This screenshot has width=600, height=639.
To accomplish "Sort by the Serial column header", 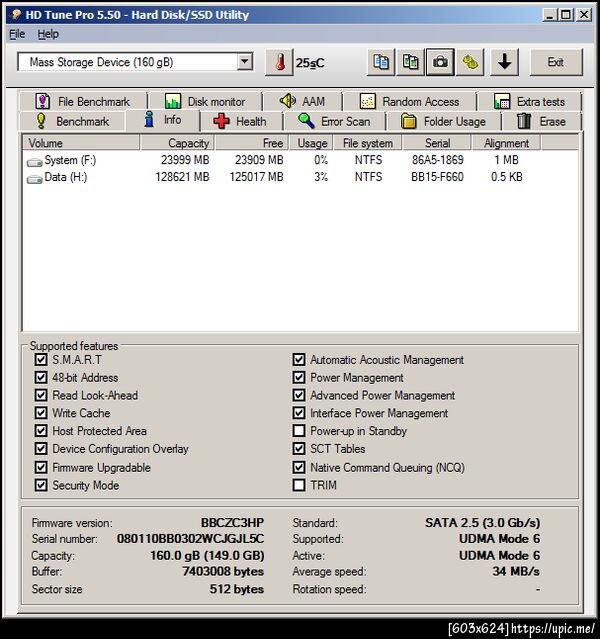I will 437,143.
